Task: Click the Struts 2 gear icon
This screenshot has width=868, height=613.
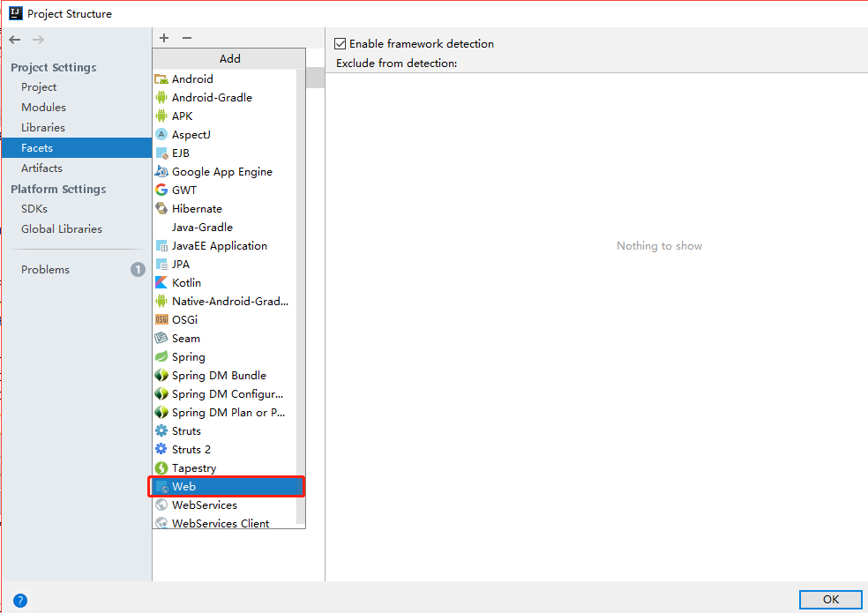Action: pos(161,450)
